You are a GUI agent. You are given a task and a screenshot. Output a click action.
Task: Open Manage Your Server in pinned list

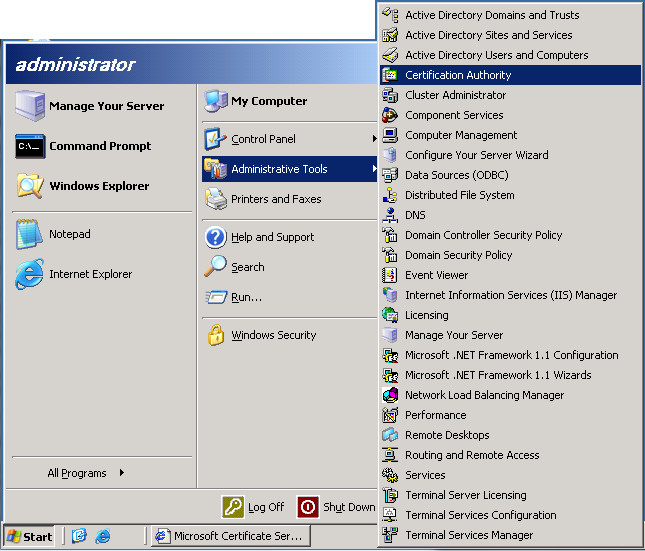[x=103, y=106]
